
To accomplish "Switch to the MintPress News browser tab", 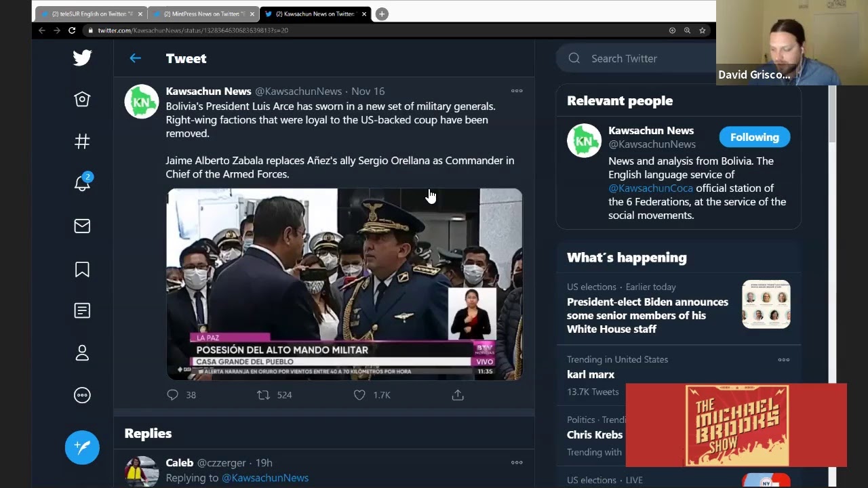I will click(204, 14).
